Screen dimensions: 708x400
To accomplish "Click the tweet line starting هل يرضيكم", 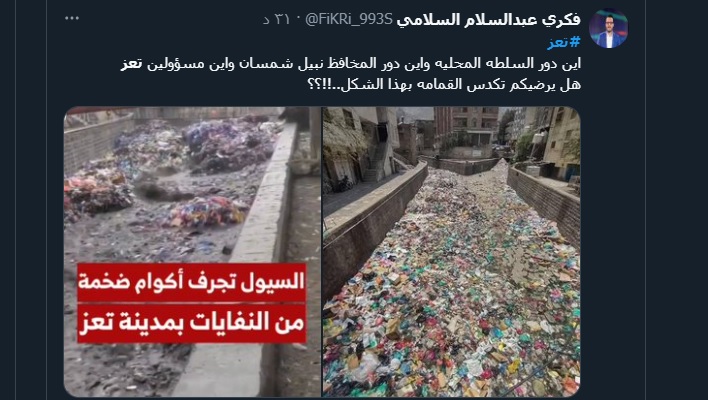I will point(444,84).
